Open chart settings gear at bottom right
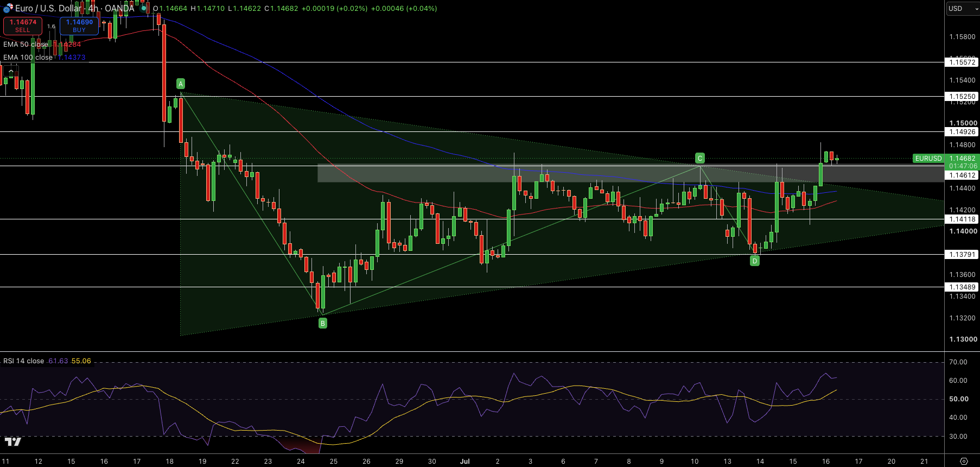 (x=964, y=461)
